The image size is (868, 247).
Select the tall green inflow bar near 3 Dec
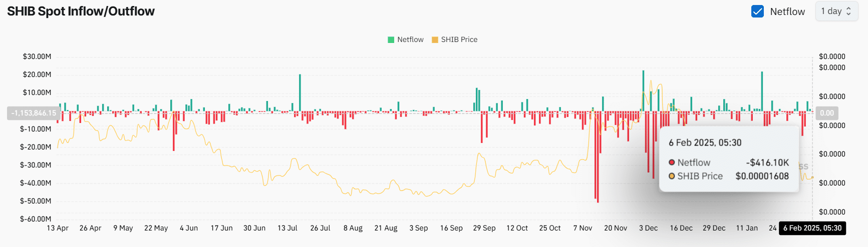tap(643, 90)
